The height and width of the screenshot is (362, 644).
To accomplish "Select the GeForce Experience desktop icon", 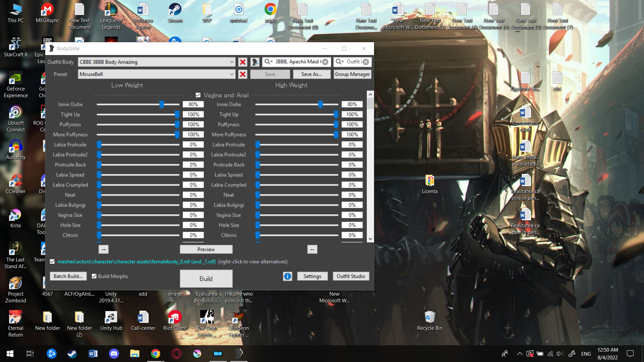I will pos(15,84).
